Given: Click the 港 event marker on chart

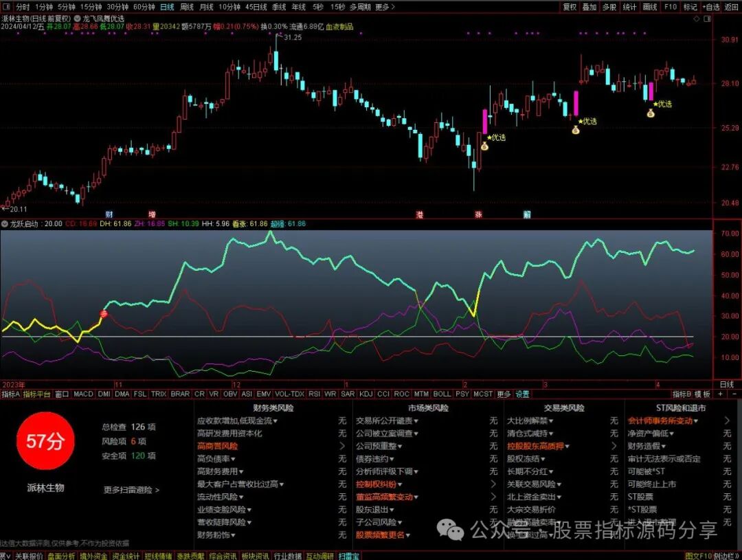Looking at the screenshot, I should tap(419, 214).
